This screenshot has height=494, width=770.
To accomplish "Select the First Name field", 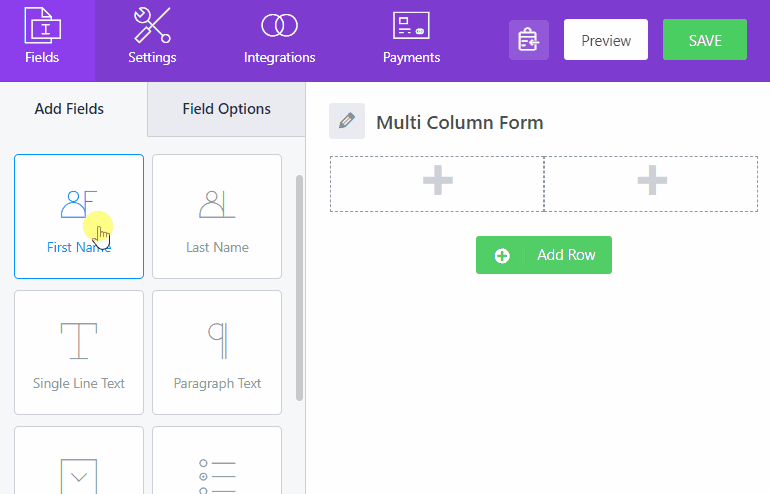I will [79, 217].
